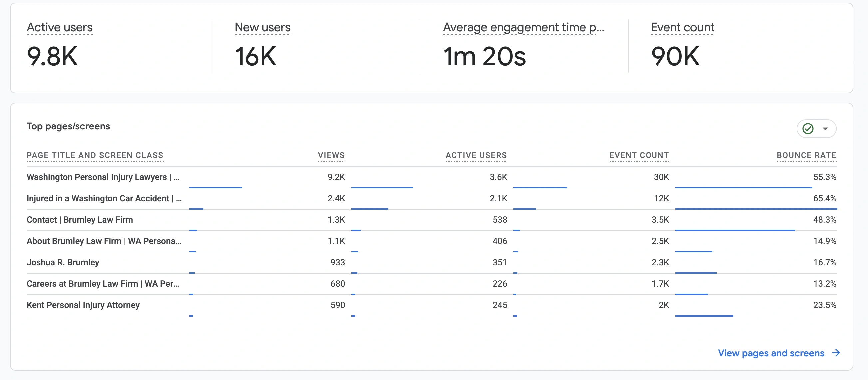The image size is (868, 380).
Task: Click the 933 views cell
Action: 338,262
